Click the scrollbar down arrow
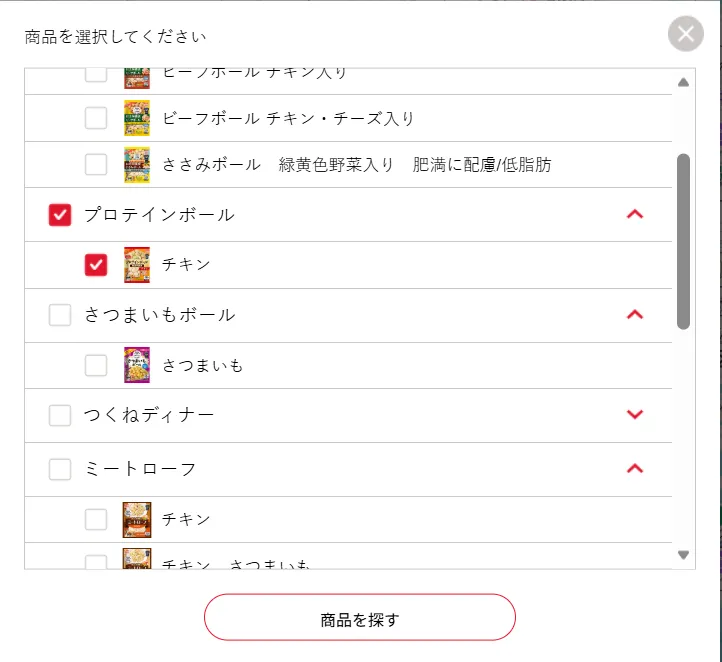 [x=684, y=554]
